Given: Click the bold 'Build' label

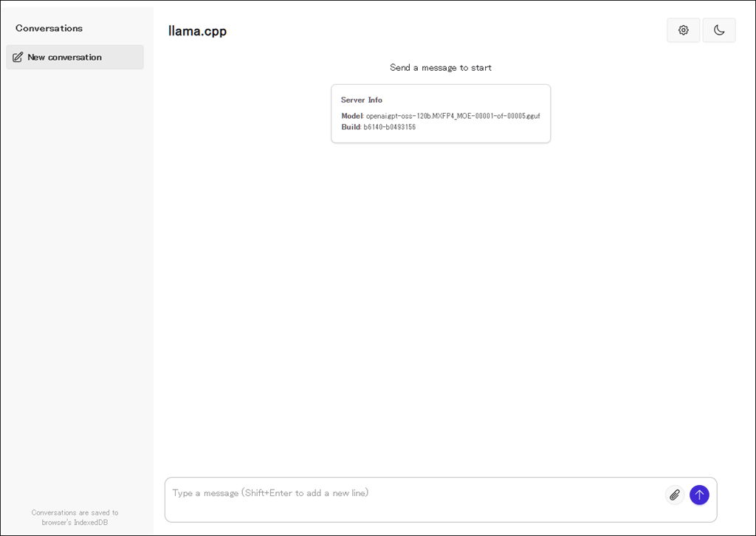Looking at the screenshot, I should (350, 127).
